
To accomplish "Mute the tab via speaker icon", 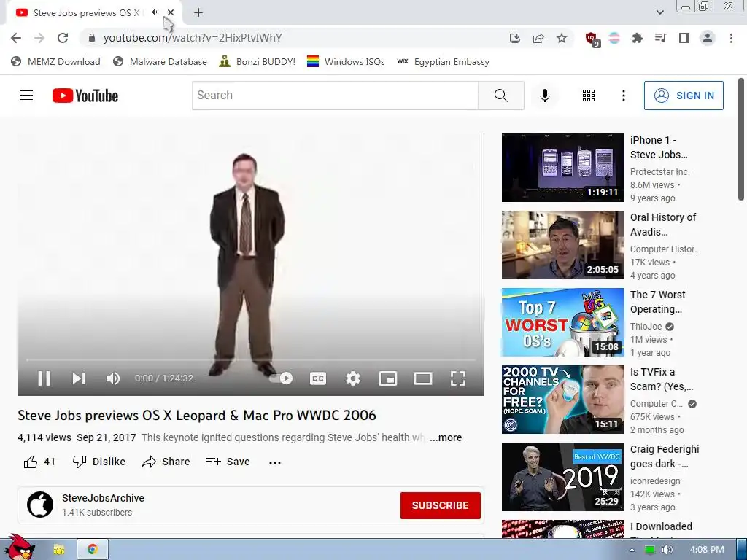I will click(155, 12).
